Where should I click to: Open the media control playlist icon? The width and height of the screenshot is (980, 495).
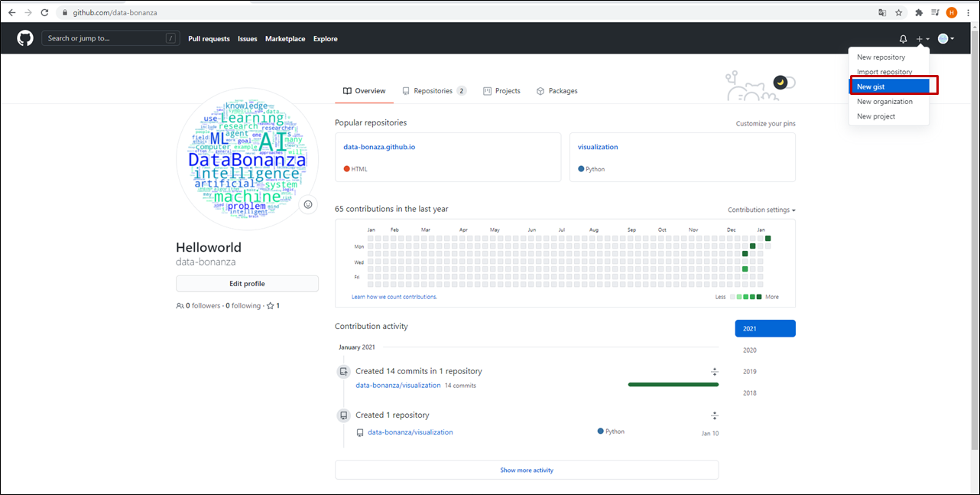(x=935, y=12)
